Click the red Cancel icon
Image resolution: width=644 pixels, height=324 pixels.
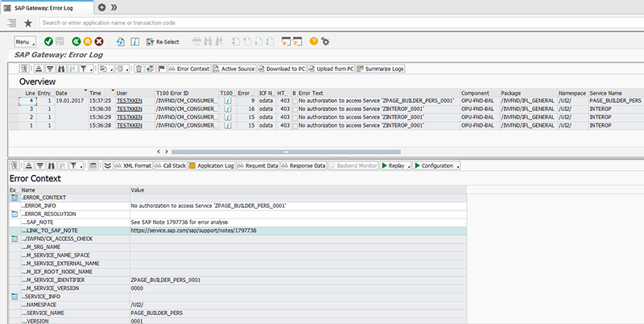pos(98,41)
